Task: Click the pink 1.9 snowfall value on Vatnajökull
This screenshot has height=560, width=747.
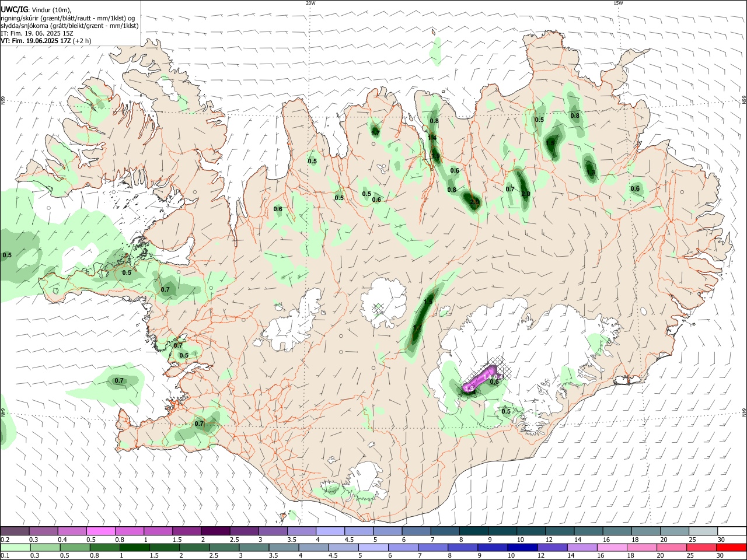Action: click(x=469, y=388)
